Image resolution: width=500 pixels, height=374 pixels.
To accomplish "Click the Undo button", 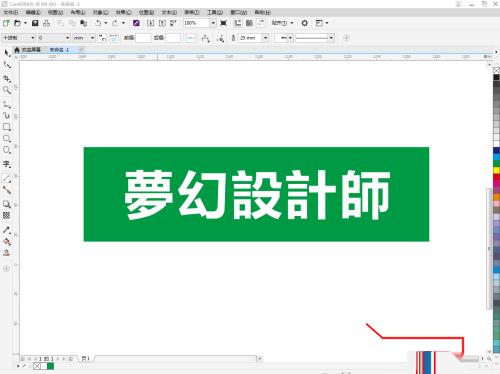I will [98, 23].
